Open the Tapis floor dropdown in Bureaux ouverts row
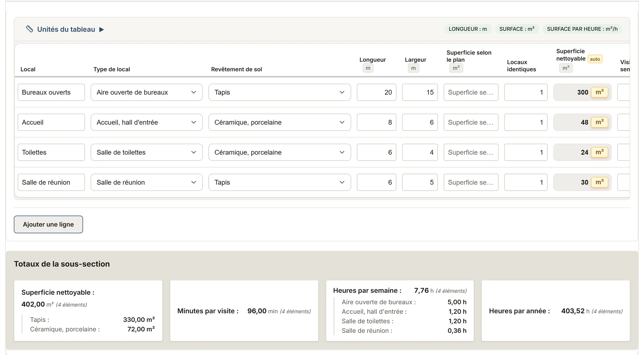The height and width of the screenshot is (355, 644). coord(279,92)
